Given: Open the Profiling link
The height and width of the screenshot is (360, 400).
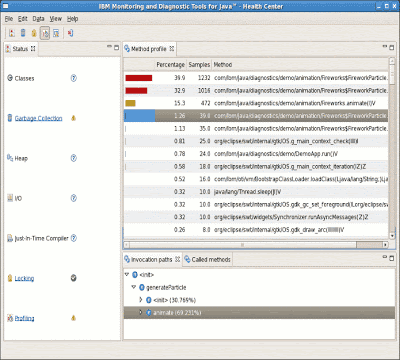Looking at the screenshot, I should point(24,318).
